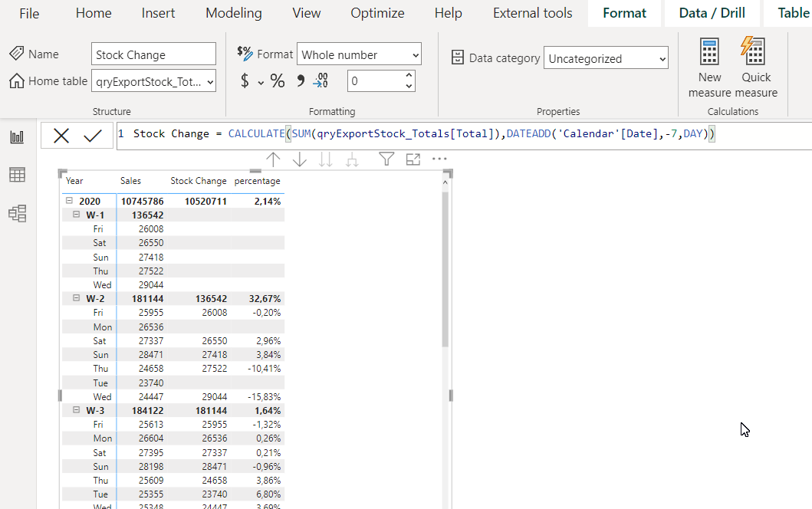Switch to the Insert ribbon tab

click(x=158, y=13)
